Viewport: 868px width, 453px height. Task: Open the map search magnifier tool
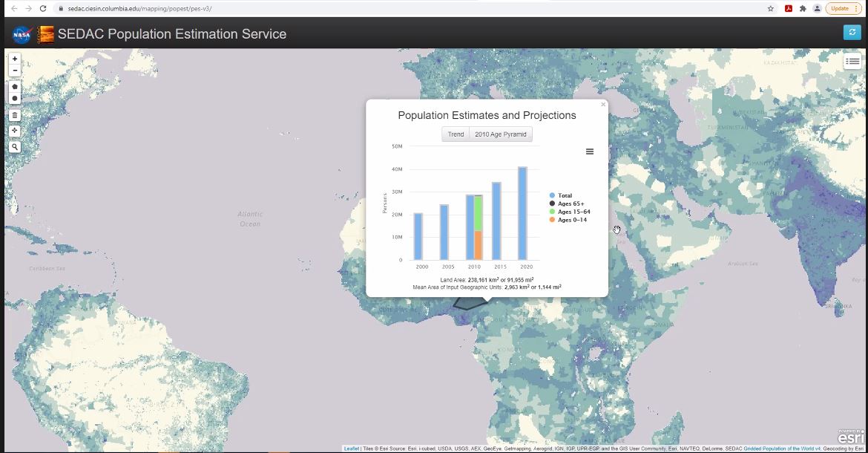[x=15, y=147]
